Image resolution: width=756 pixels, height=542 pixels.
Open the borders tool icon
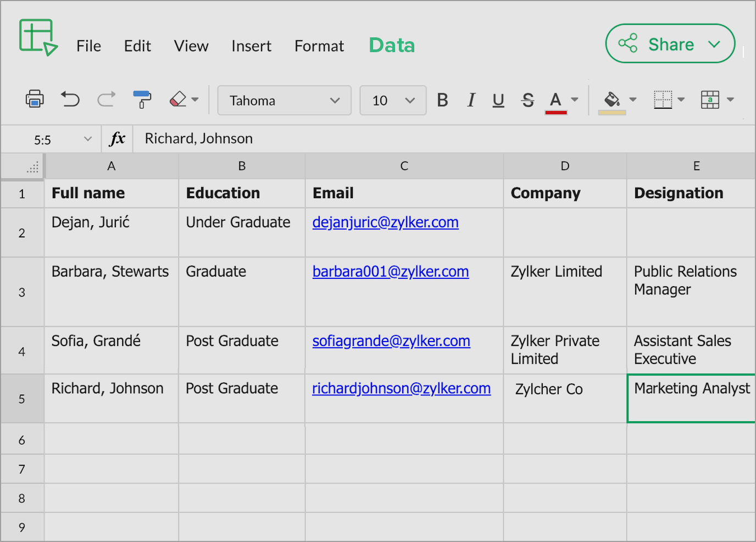pyautogui.click(x=663, y=100)
